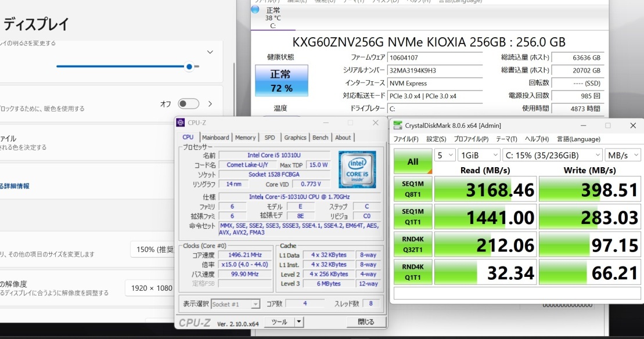Expand the brightness section chevron

[210, 52]
